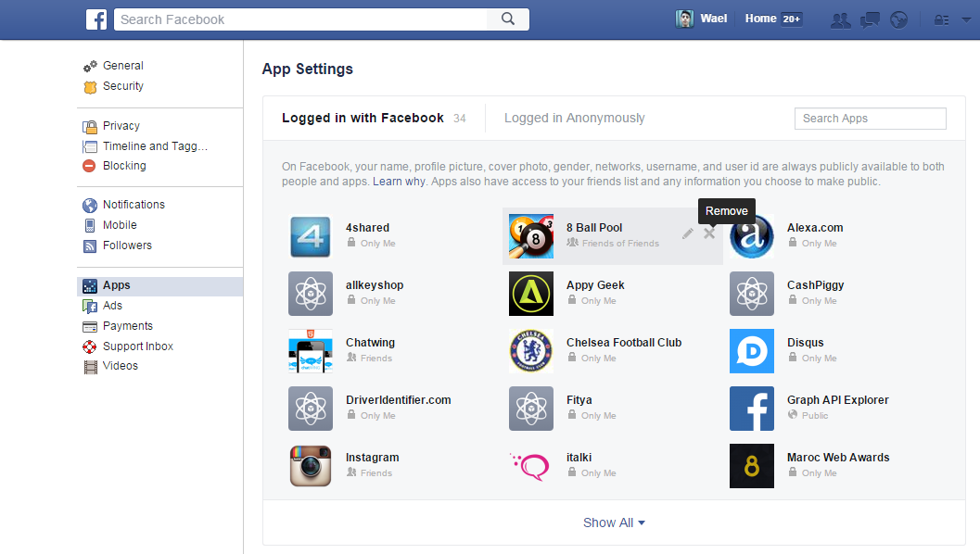Image resolution: width=980 pixels, height=554 pixels.
Task: Go to Home in top bar
Action: click(x=760, y=19)
